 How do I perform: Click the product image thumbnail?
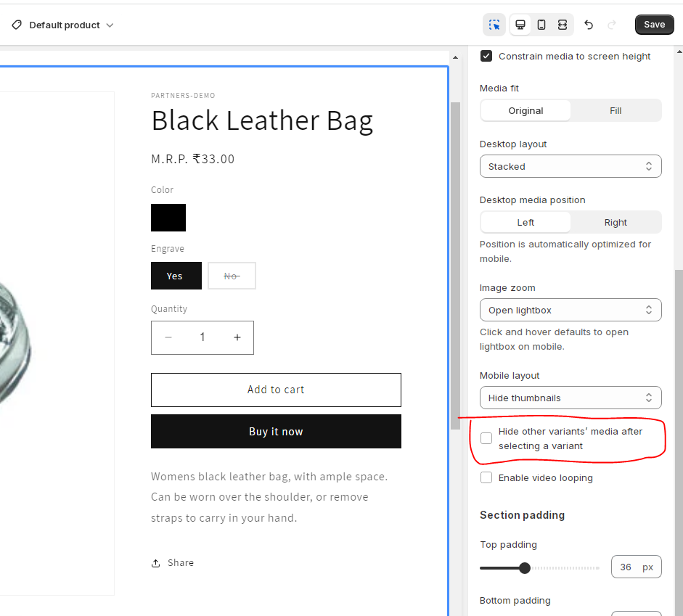tap(57, 343)
